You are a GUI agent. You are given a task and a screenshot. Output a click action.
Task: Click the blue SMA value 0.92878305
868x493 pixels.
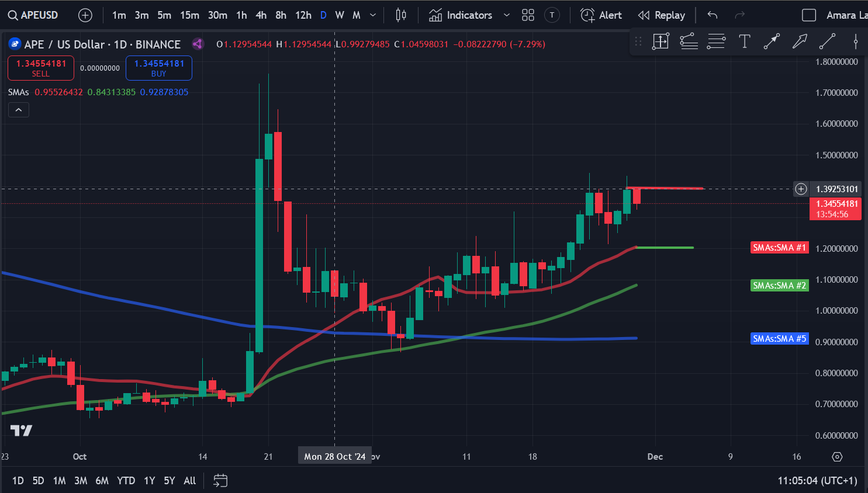(164, 92)
